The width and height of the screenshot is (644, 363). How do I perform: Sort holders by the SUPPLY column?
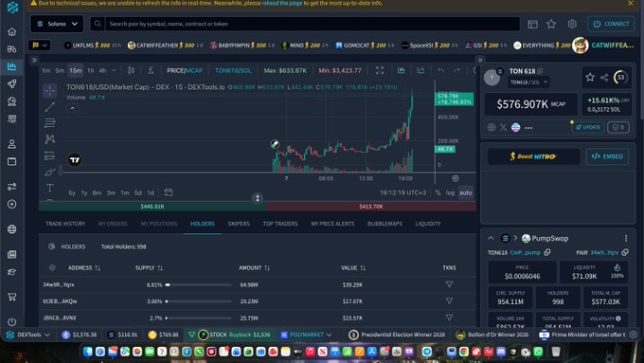(x=149, y=267)
